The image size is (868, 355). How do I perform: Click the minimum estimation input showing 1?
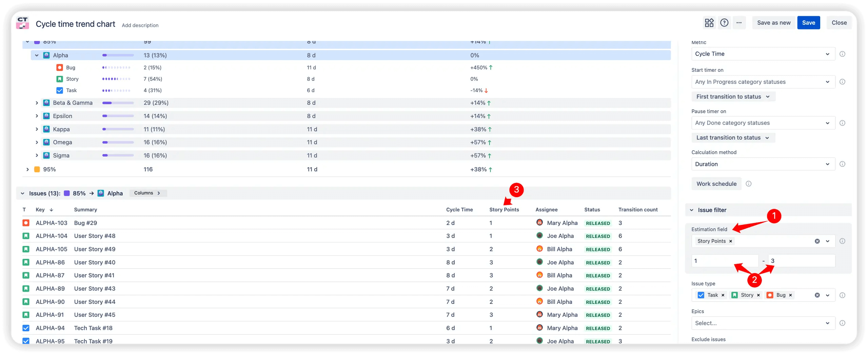tap(725, 261)
